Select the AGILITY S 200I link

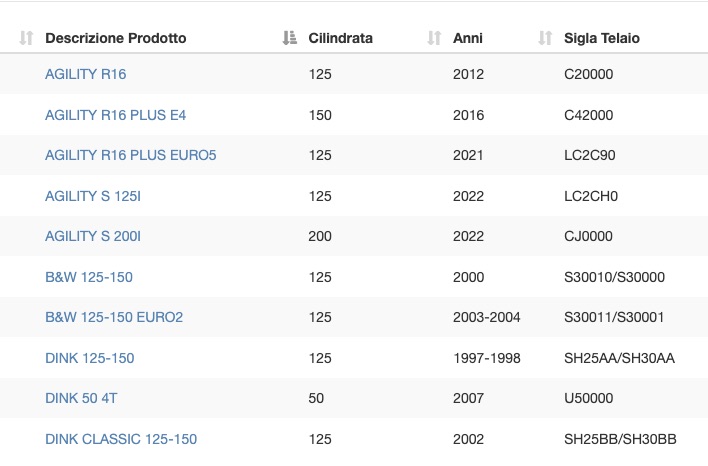click(x=93, y=236)
